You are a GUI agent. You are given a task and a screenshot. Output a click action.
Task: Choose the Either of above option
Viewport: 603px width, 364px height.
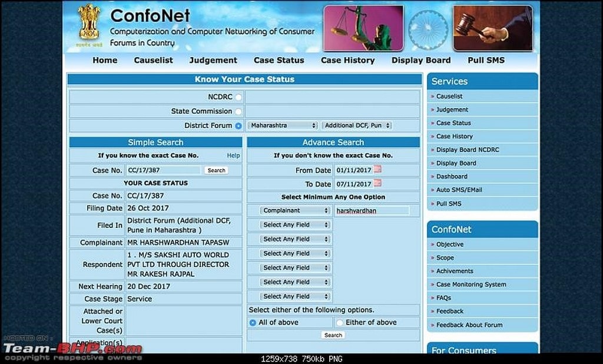[x=340, y=323]
